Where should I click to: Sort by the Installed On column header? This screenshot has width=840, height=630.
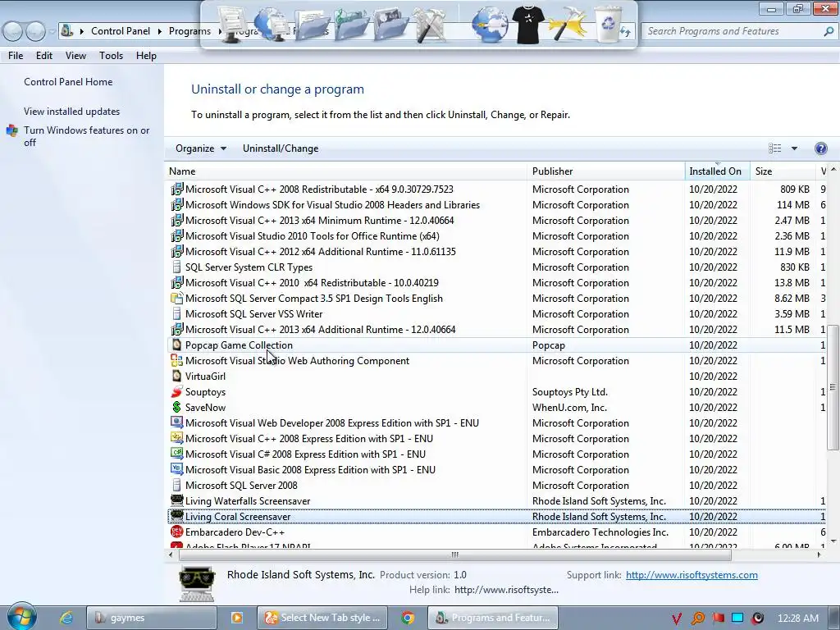coord(717,171)
